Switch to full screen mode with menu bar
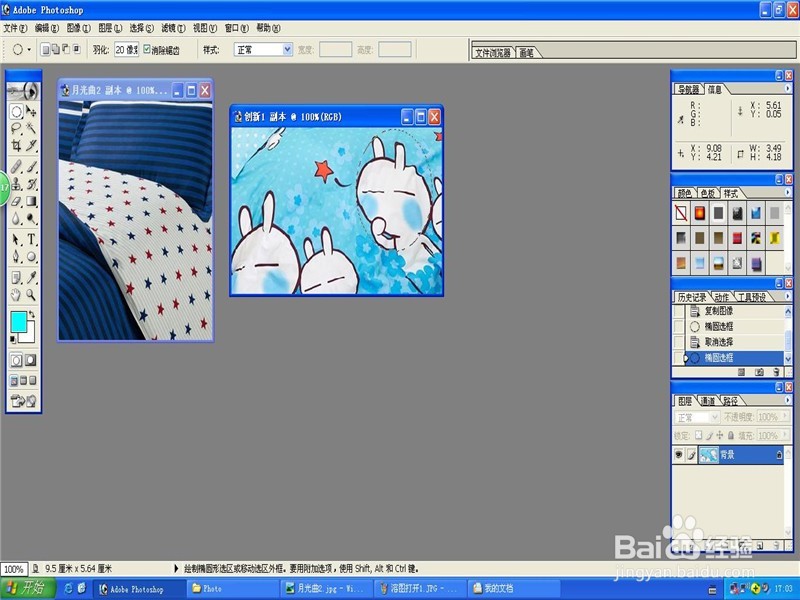The width and height of the screenshot is (800, 600). click(23, 381)
